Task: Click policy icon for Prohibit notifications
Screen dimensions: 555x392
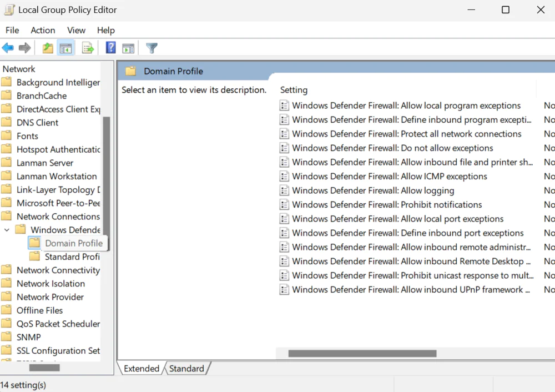Action: [284, 205]
